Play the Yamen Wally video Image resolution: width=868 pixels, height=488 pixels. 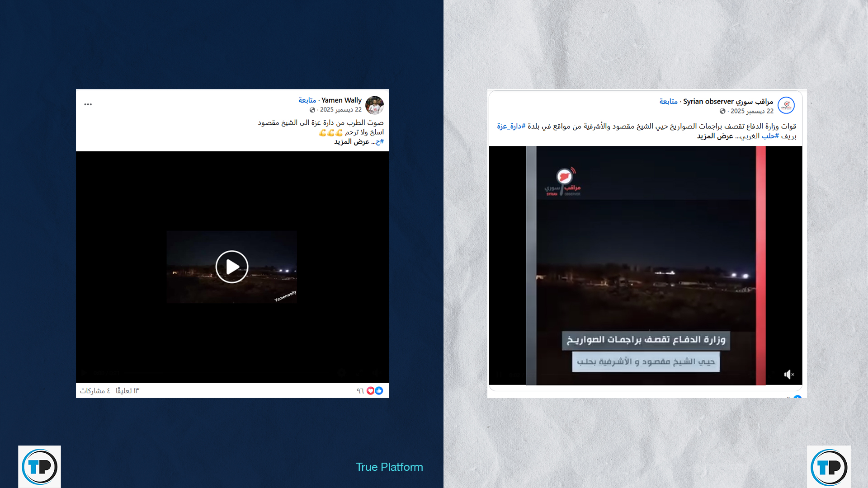click(x=231, y=267)
